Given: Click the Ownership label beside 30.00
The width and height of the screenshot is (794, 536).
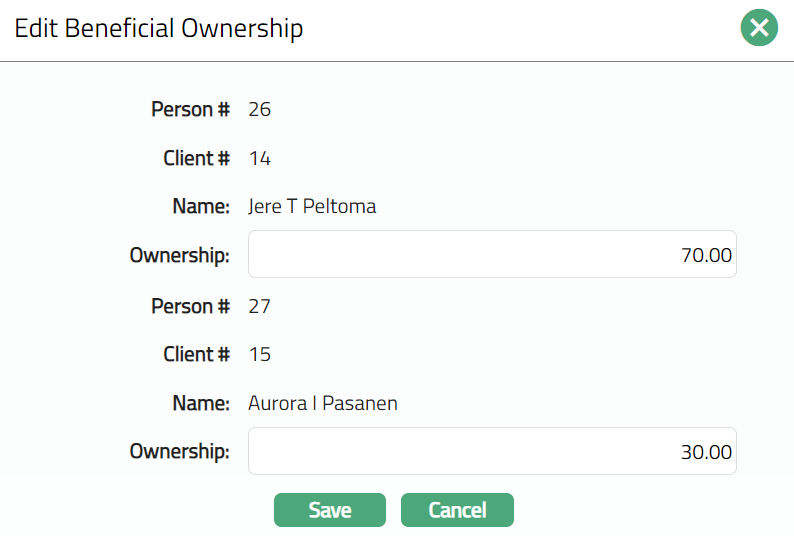Looking at the screenshot, I should (180, 452).
